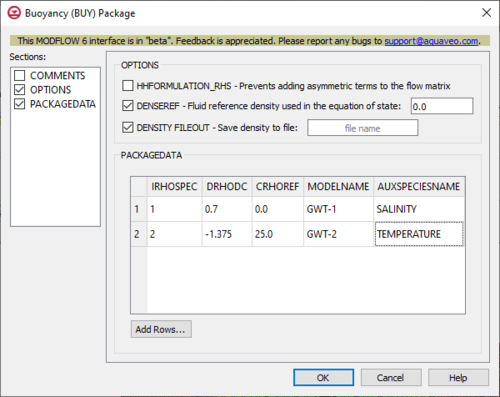
Task: Click the SALINITY species name cell
Action: pyautogui.click(x=419, y=209)
